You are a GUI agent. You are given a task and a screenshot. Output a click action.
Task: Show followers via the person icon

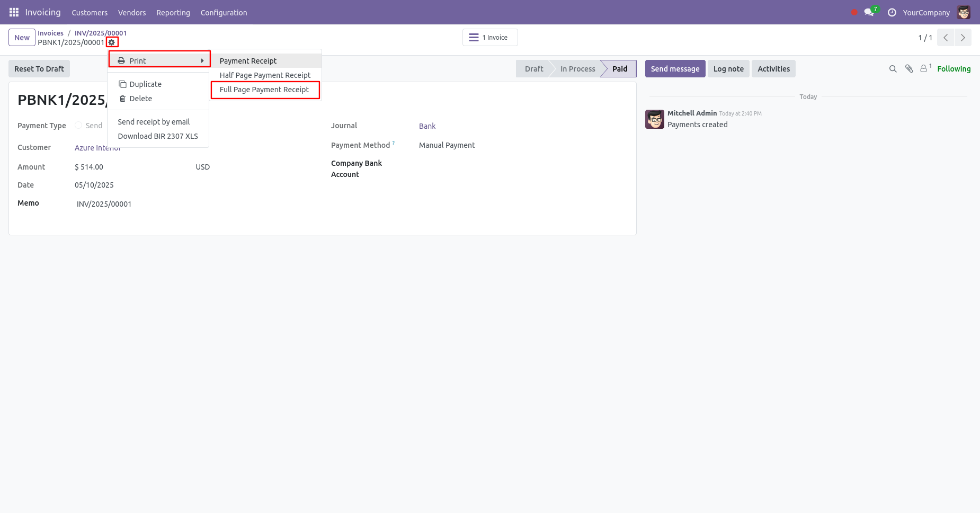925,68
